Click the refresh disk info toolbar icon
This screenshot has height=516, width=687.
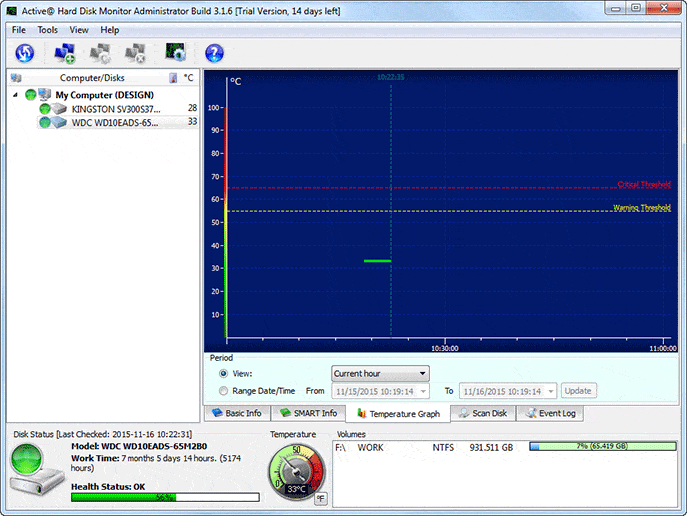(25, 53)
